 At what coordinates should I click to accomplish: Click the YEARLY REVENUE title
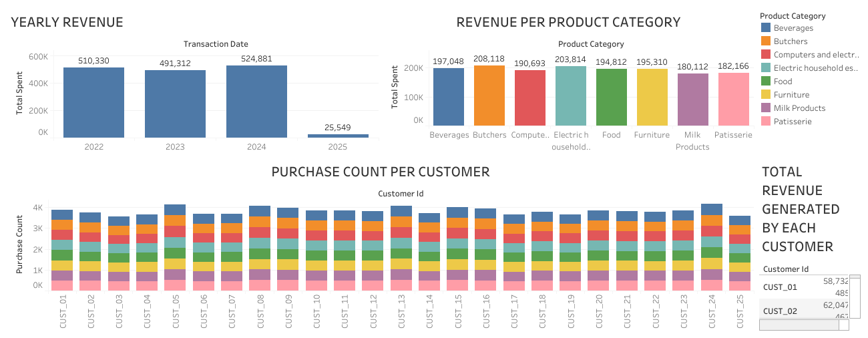(67, 22)
